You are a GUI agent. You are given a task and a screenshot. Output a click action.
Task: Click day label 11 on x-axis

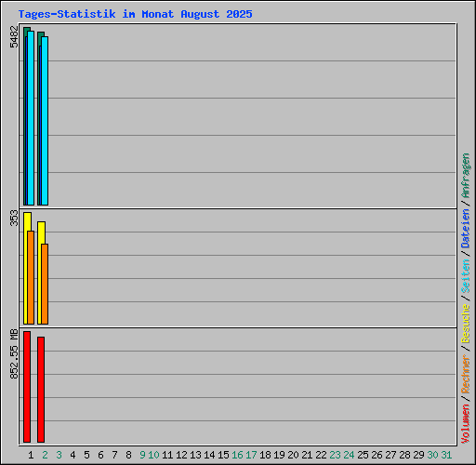[x=167, y=455]
